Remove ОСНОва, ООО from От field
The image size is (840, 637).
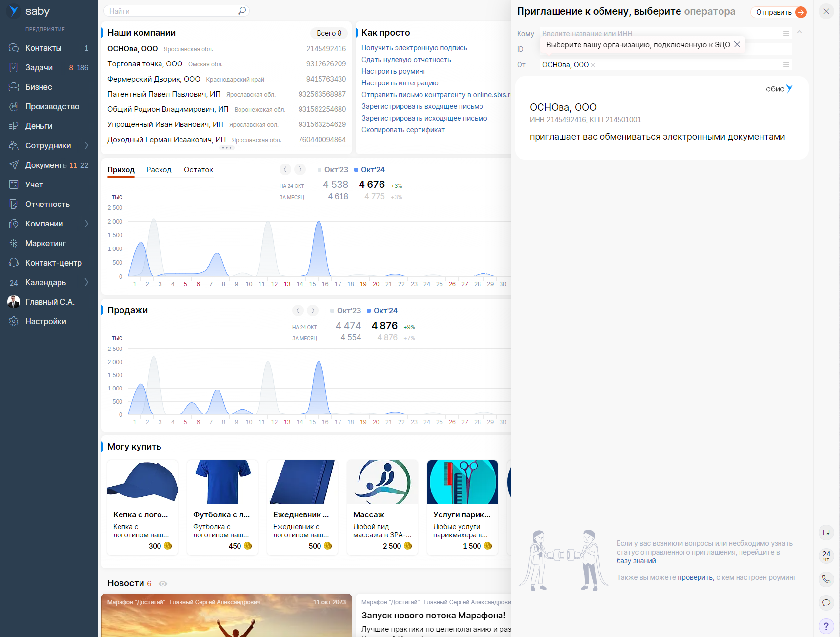(x=593, y=65)
